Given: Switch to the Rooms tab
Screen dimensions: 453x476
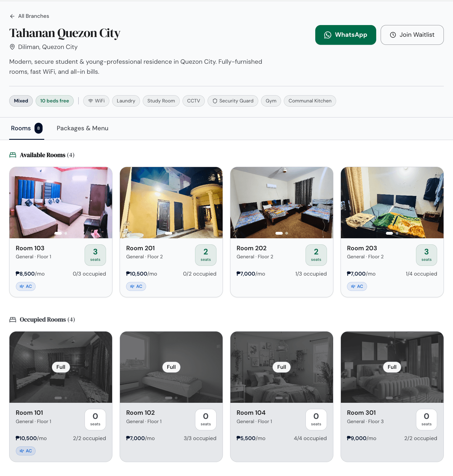Looking at the screenshot, I should [x=27, y=128].
